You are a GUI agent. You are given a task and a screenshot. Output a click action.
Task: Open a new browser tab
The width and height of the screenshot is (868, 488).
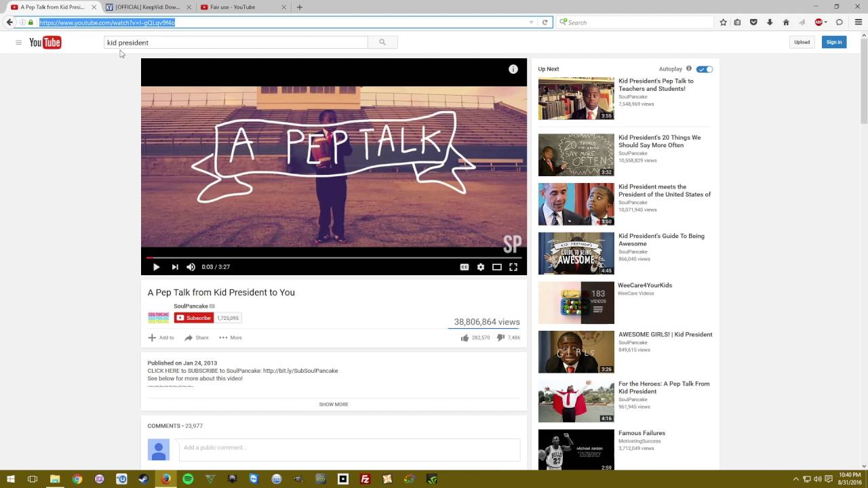coord(300,7)
